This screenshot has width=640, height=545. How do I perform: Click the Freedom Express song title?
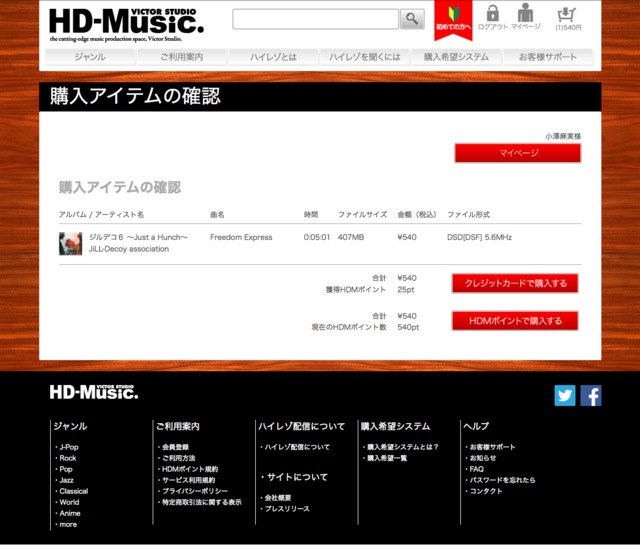pyautogui.click(x=241, y=237)
